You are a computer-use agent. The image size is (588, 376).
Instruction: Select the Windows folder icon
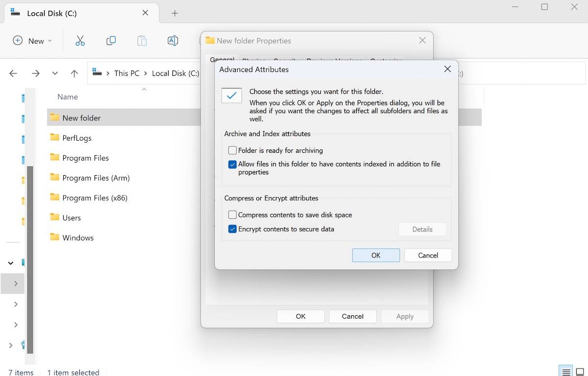pos(54,237)
